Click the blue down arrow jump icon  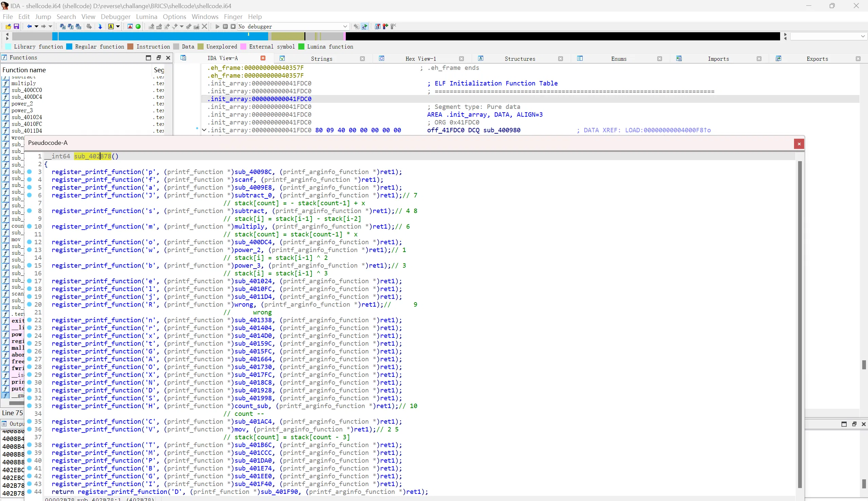tap(100, 26)
